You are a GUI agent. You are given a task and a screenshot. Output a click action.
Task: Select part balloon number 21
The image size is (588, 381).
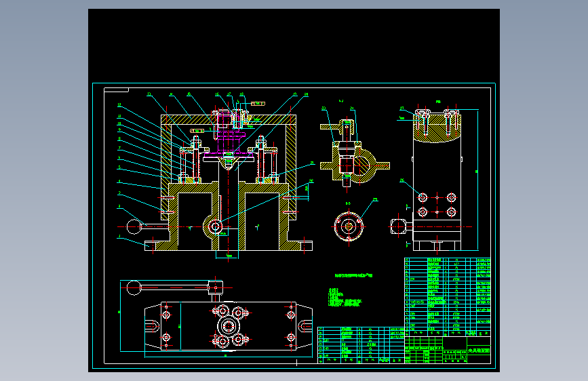312,163
